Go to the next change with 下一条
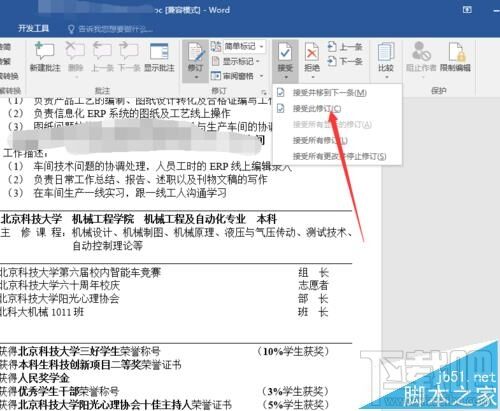500x411 pixels. 345,61
